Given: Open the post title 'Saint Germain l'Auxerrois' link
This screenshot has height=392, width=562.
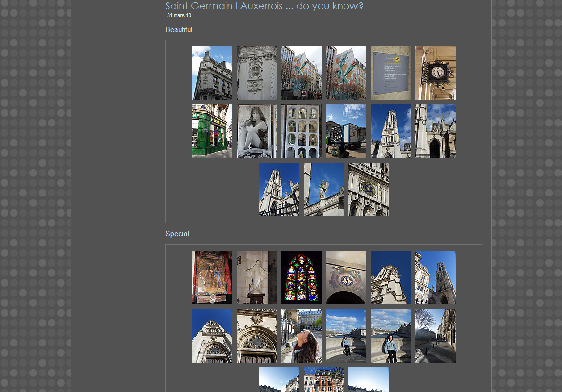Looking at the screenshot, I should [264, 6].
